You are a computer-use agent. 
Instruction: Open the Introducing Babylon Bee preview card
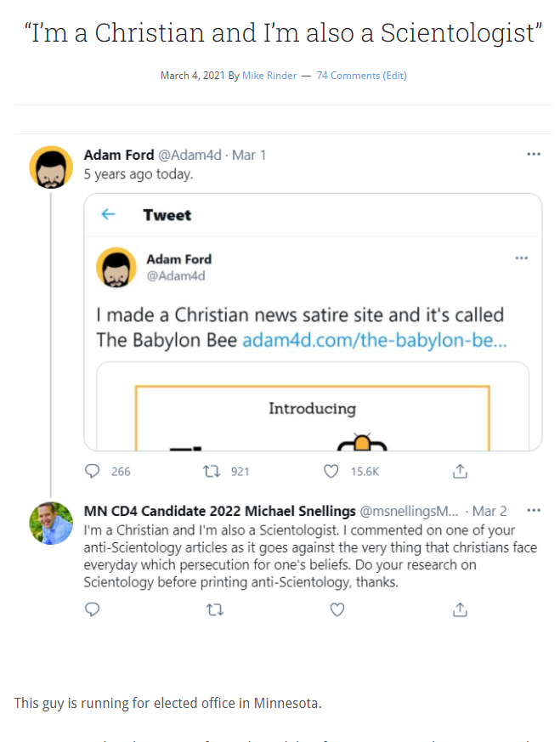(313, 406)
